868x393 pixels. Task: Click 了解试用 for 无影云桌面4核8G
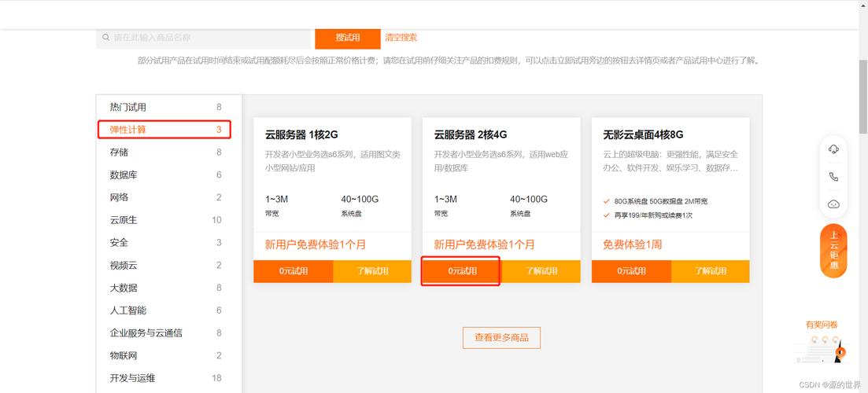pos(711,271)
